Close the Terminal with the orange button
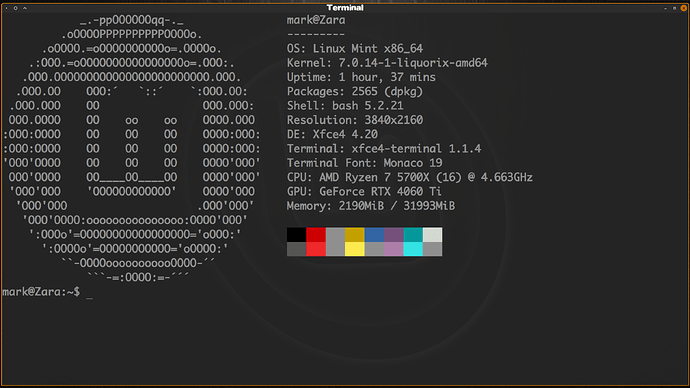The height and width of the screenshot is (388, 690). (x=683, y=8)
